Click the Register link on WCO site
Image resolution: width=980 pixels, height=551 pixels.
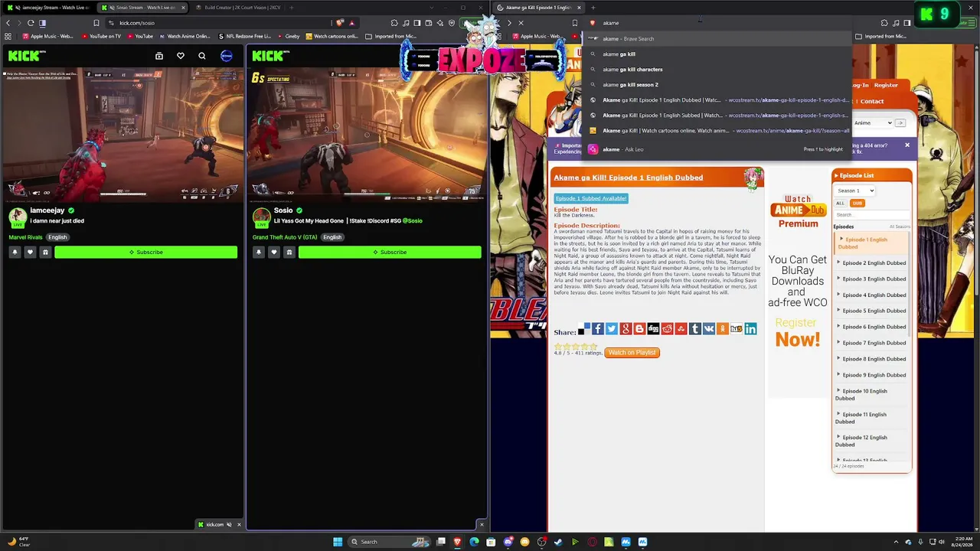coord(886,85)
